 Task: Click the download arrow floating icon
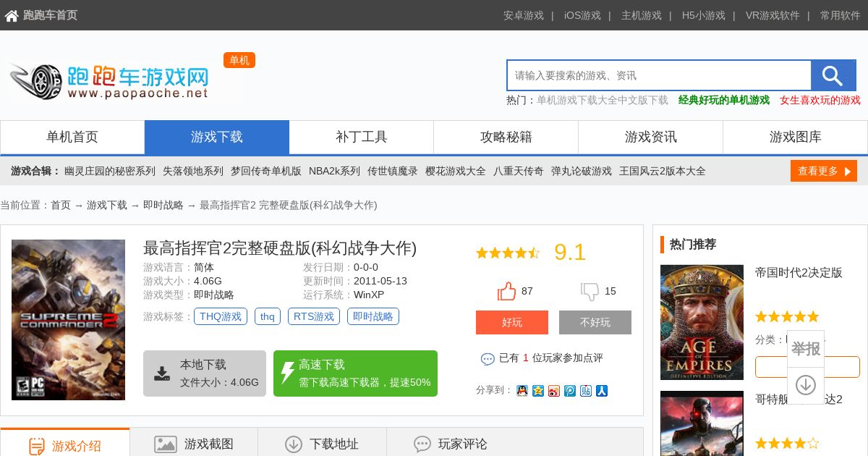tap(806, 385)
